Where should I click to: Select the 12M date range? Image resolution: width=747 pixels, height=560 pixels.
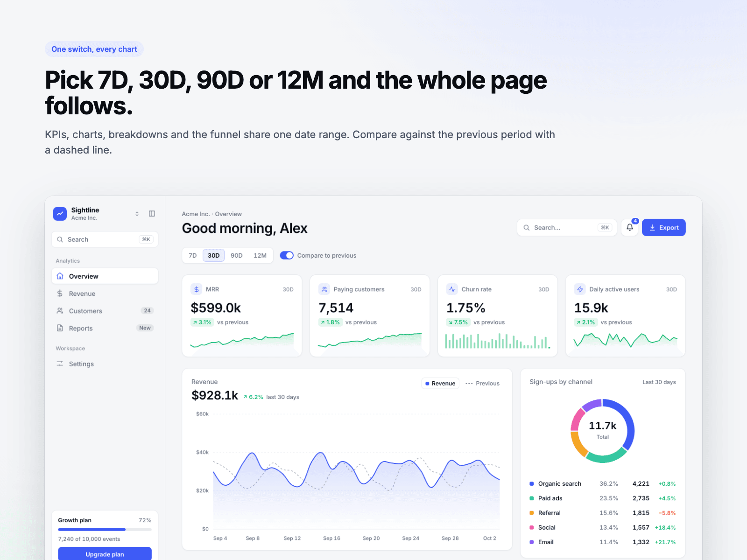click(x=260, y=255)
